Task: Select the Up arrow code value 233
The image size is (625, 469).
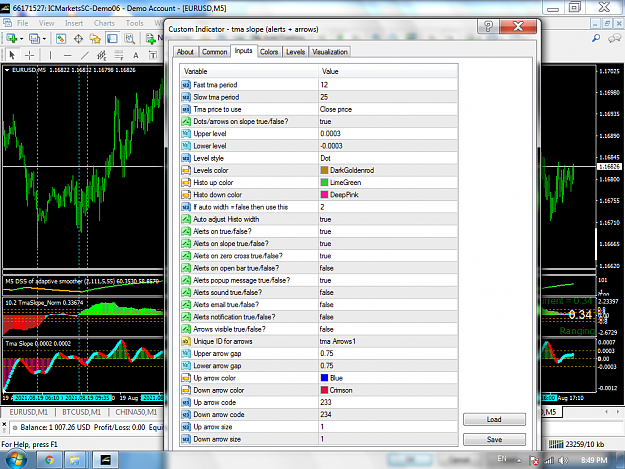Action: pyautogui.click(x=387, y=402)
